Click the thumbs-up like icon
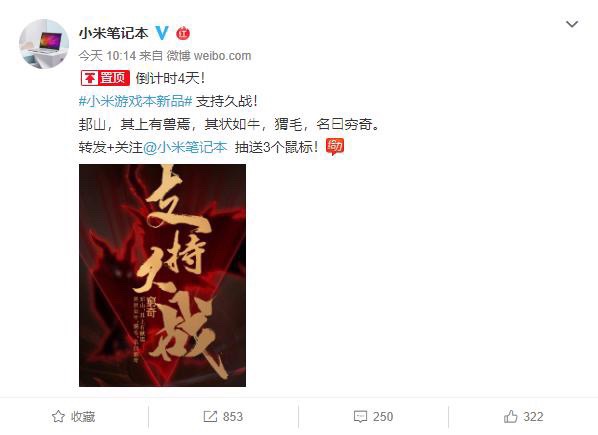598x435 pixels. 511,416
